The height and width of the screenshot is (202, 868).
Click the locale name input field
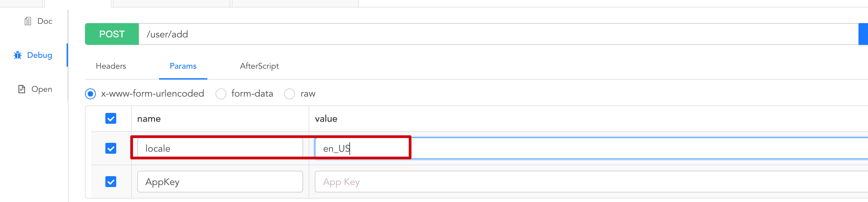click(220, 148)
